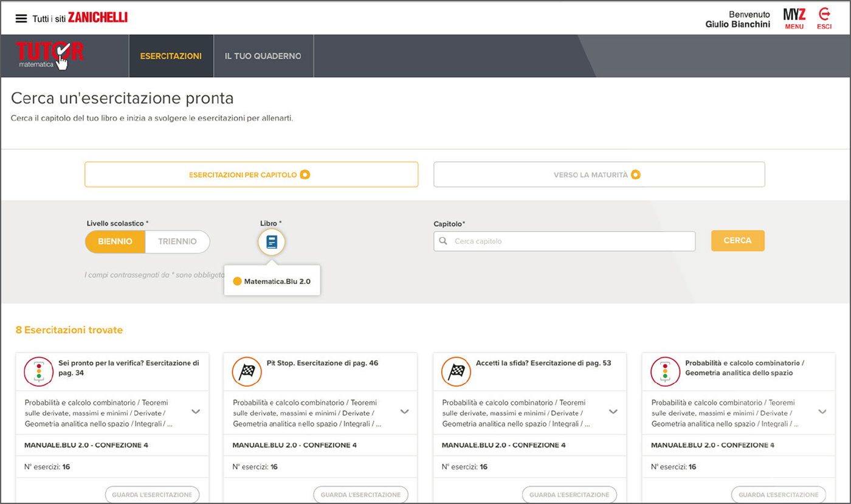
Task: Click Guarda l'esercitazione in 'Sei pronto' card
Action: point(152,494)
